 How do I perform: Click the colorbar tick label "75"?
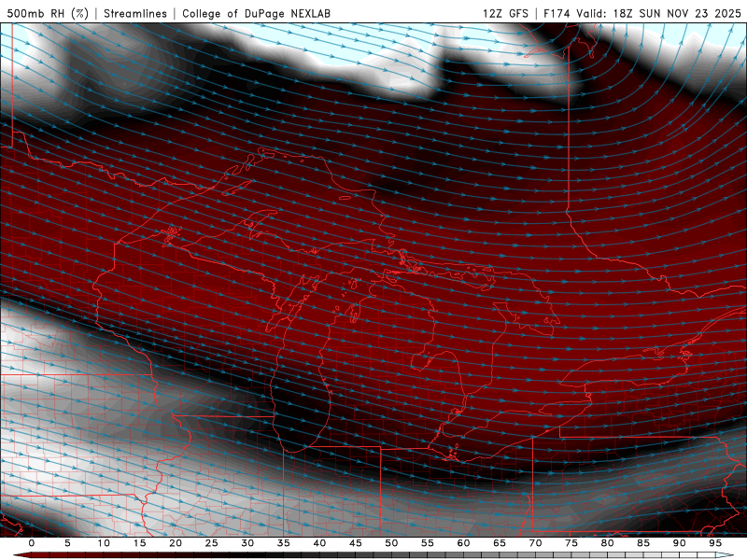[x=571, y=543]
